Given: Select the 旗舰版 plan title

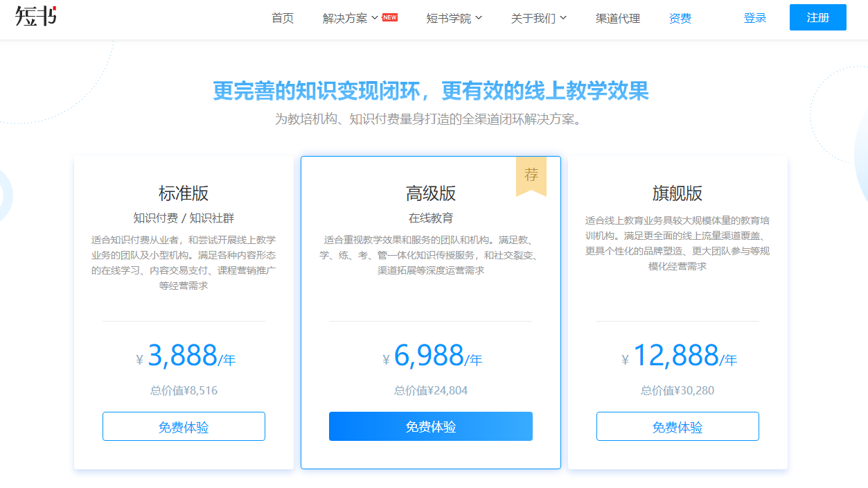Looking at the screenshot, I should point(677,193).
